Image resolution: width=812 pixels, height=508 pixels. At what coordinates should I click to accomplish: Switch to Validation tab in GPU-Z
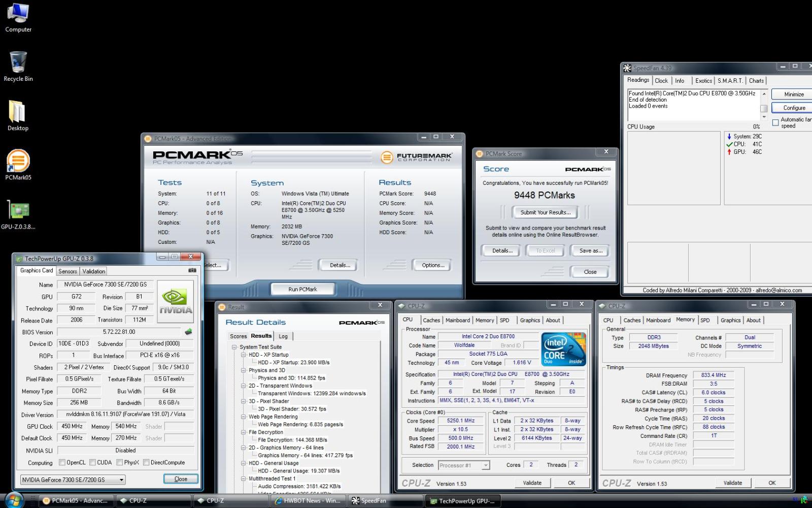coord(94,271)
